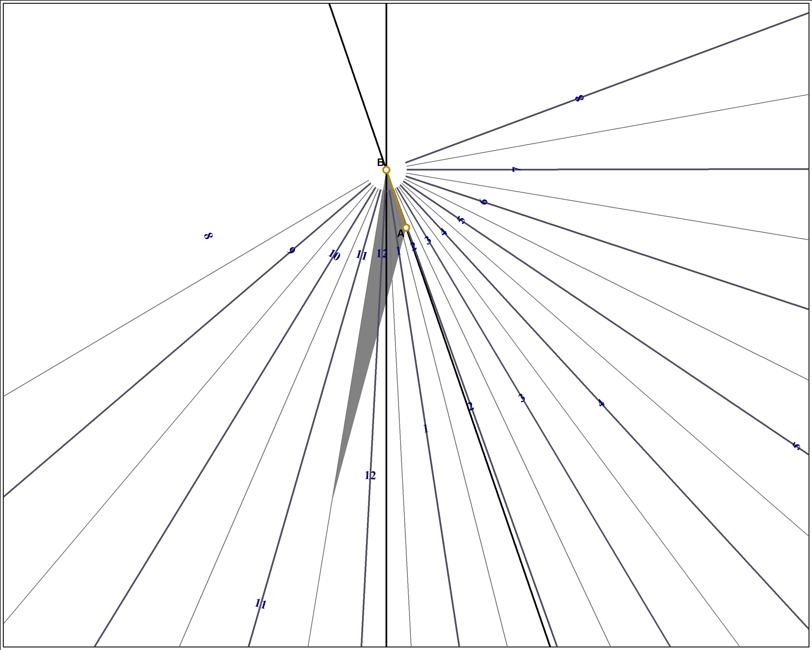Click the hour number "9"

coord(291,250)
